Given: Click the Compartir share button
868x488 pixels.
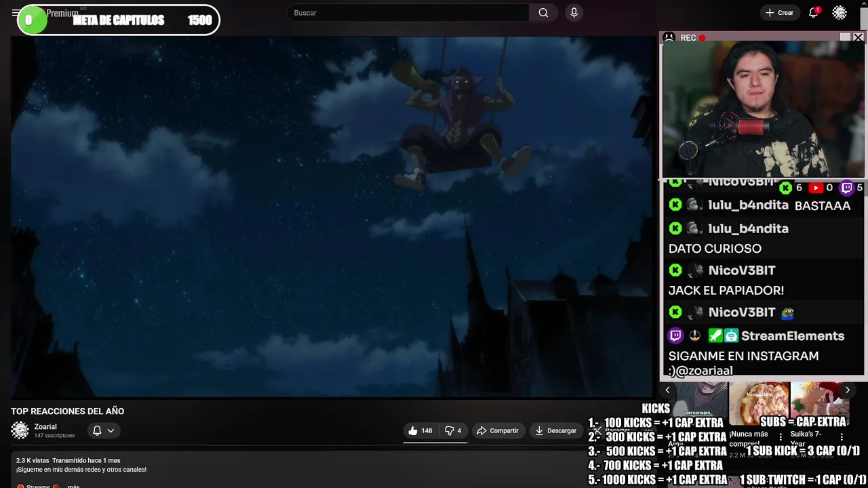Looking at the screenshot, I should click(497, 430).
